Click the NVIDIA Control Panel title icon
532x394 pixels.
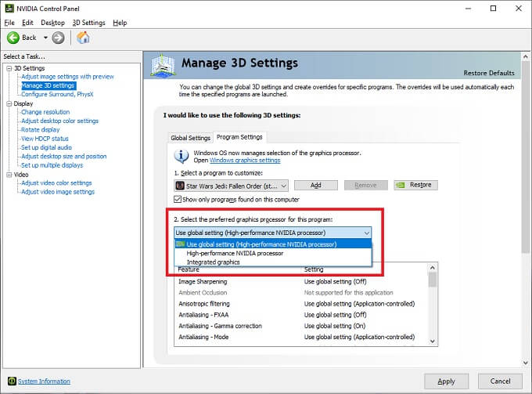tap(8, 8)
